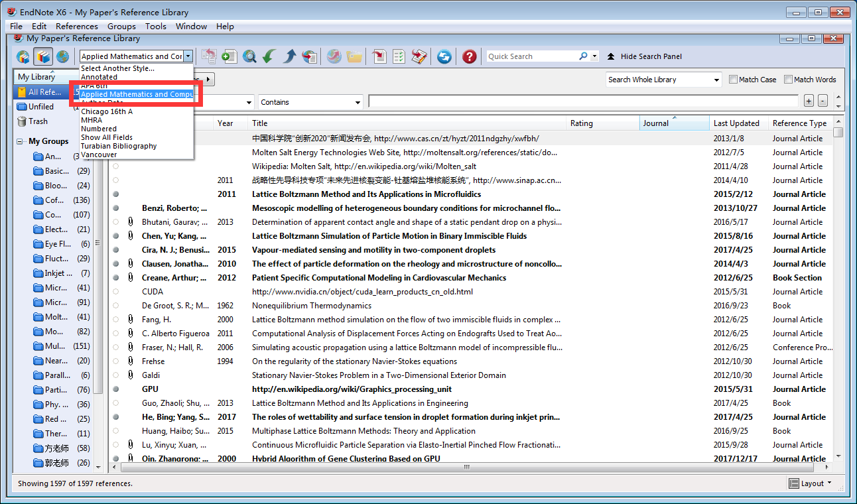
Task: Select the Trash group in My Library
Action: coord(38,121)
